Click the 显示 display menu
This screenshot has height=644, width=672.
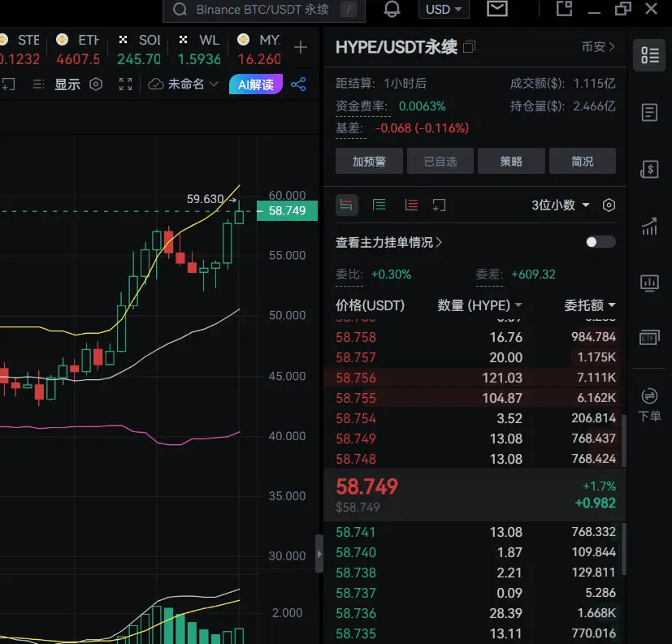[x=67, y=84]
